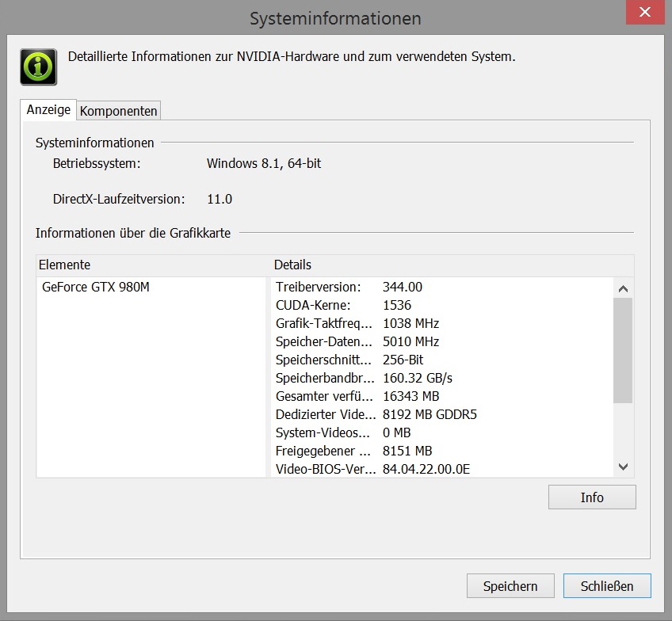Click the Speichern button
This screenshot has width=672, height=621.
coord(510,586)
